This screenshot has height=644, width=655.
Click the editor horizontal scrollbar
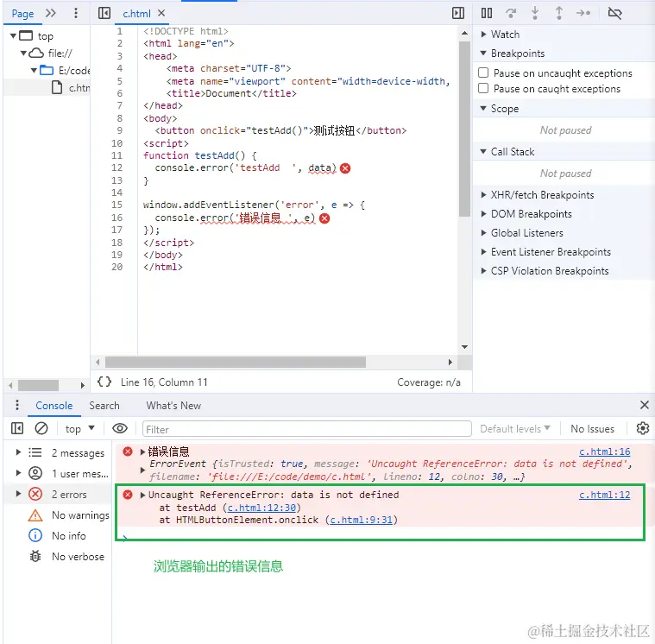236,362
